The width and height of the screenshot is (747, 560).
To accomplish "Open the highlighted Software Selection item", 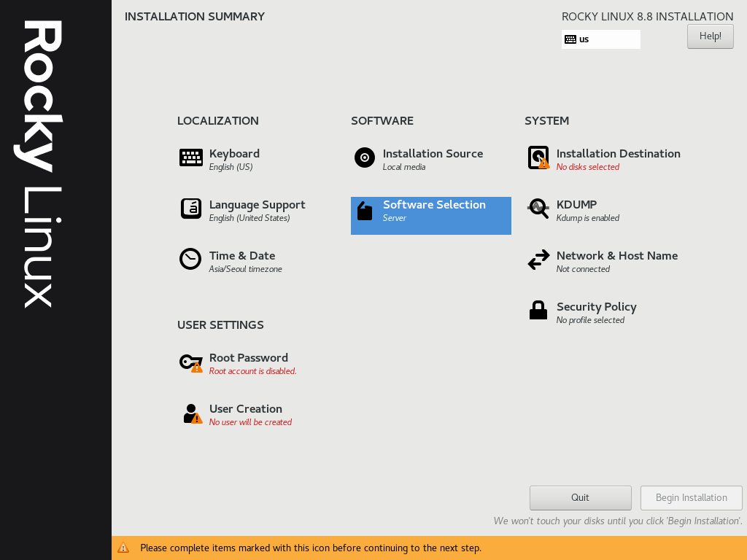I will pyautogui.click(x=431, y=216).
